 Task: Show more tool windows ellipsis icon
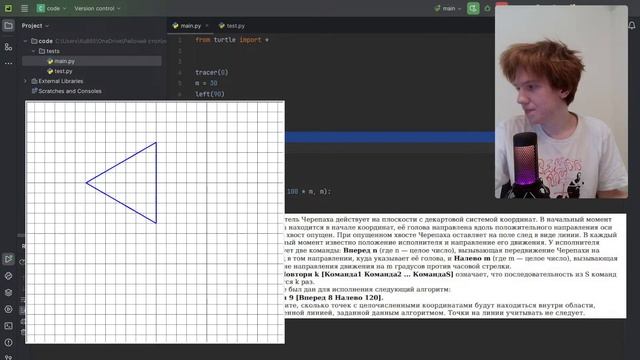pyautogui.click(x=8, y=63)
